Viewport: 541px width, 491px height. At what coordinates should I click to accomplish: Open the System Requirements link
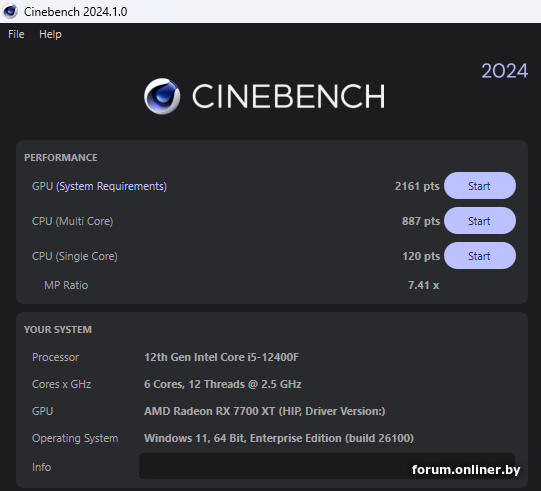tap(111, 186)
